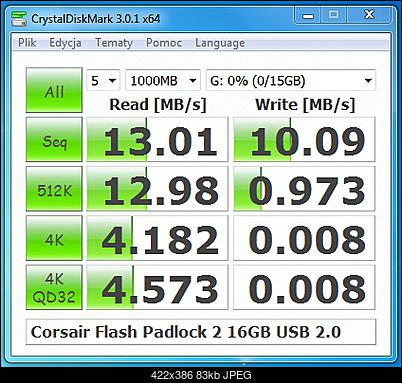Select the 512K read result 12.98

click(157, 189)
